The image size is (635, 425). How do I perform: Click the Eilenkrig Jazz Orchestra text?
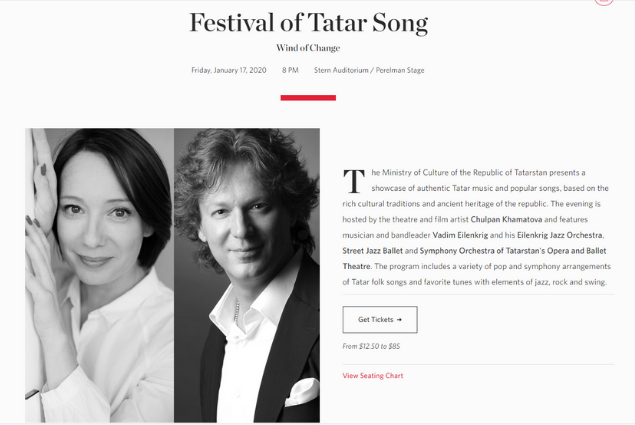[560, 235]
